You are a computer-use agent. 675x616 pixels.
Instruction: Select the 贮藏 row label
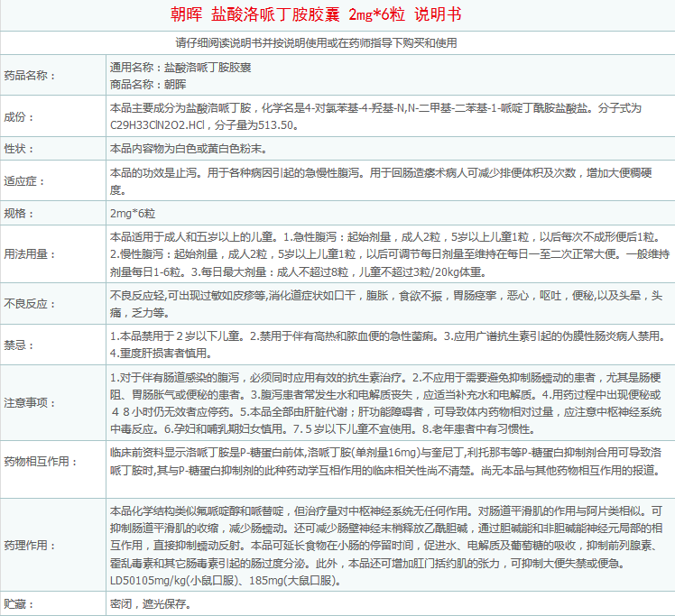(19, 604)
